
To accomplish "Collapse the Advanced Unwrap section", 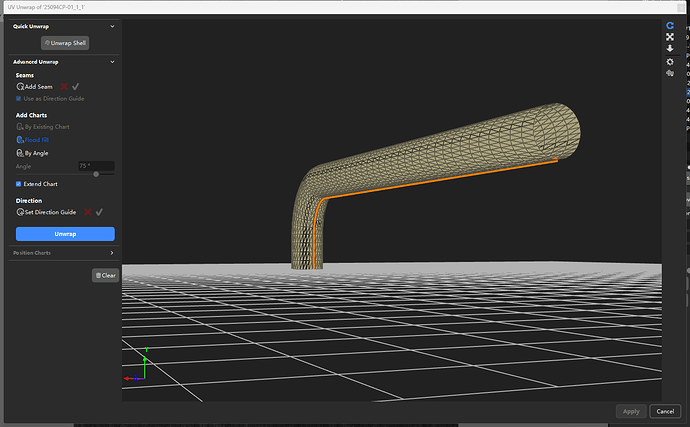I will tap(112, 62).
